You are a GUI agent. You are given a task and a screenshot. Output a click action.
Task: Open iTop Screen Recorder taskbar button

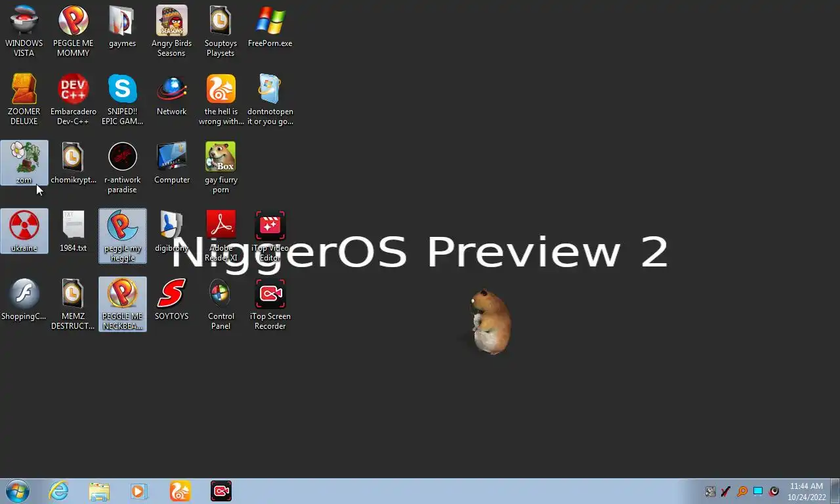tap(221, 491)
